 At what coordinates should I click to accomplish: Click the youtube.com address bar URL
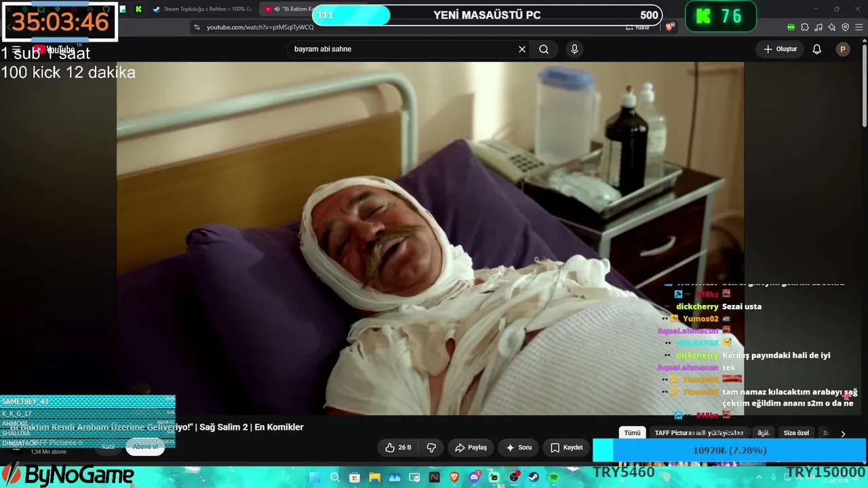260,27
